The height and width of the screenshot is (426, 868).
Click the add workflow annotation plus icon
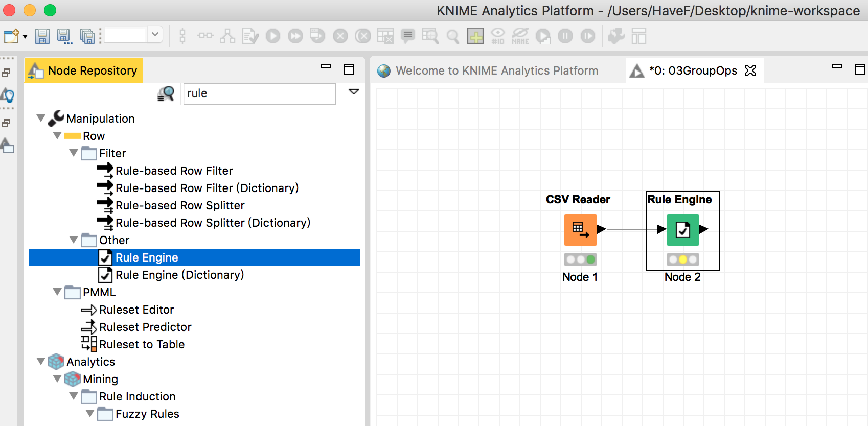click(475, 36)
